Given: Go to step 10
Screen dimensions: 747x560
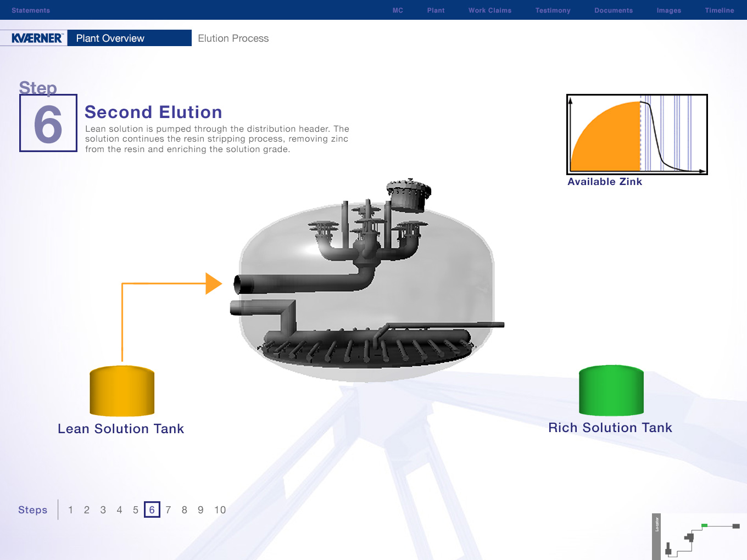Looking at the screenshot, I should click(220, 510).
